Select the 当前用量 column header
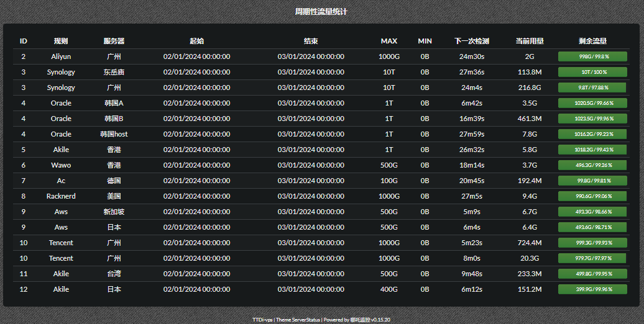 530,41
